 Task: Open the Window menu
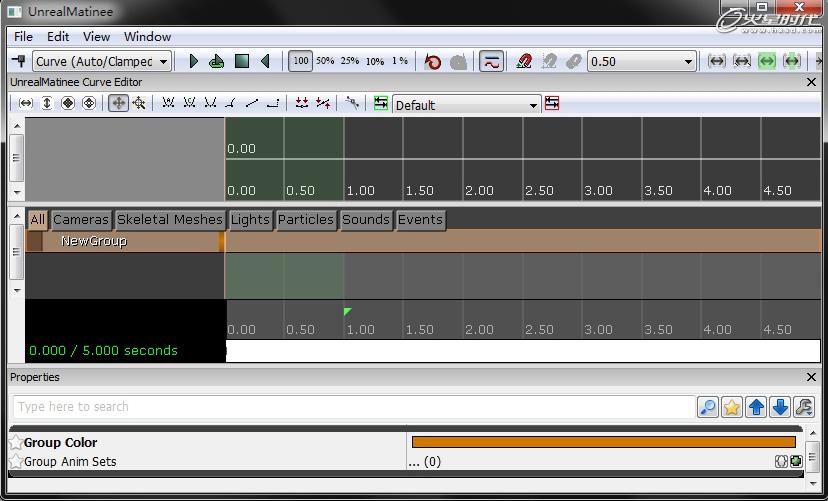pos(147,36)
